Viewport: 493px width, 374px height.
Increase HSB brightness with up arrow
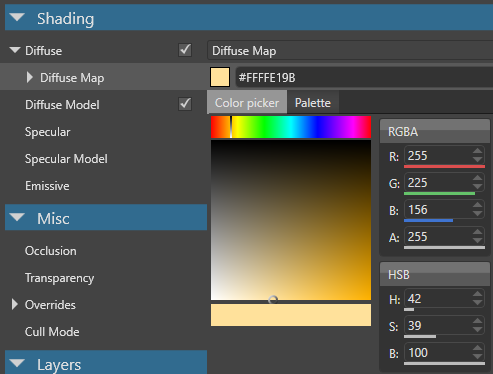coord(478,348)
